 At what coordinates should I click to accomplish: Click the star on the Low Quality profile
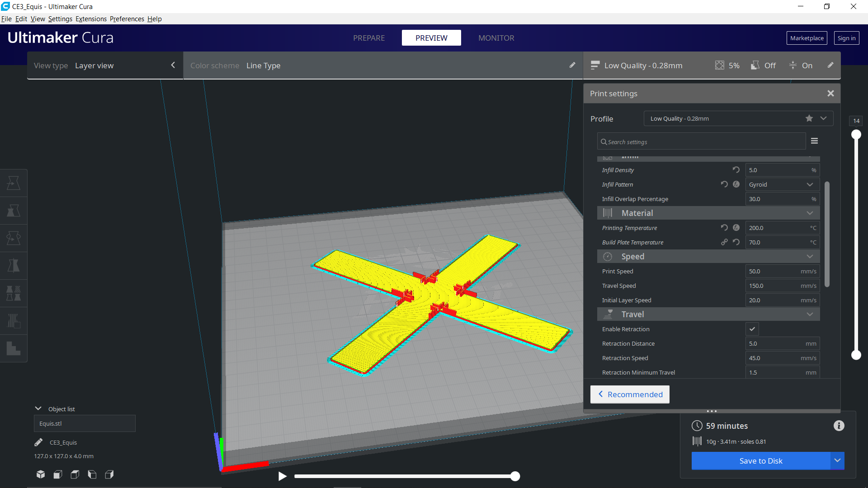[809, 118]
